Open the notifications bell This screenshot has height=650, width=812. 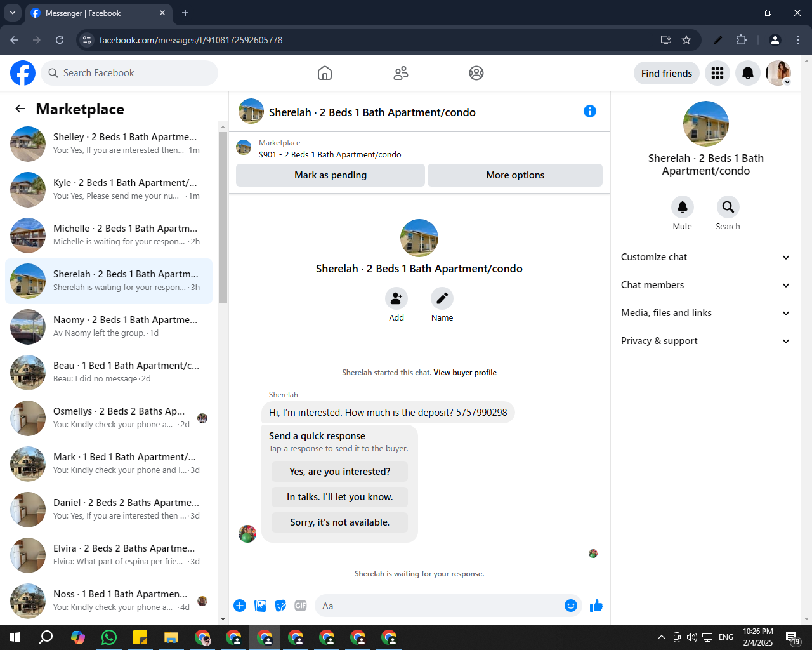[748, 73]
